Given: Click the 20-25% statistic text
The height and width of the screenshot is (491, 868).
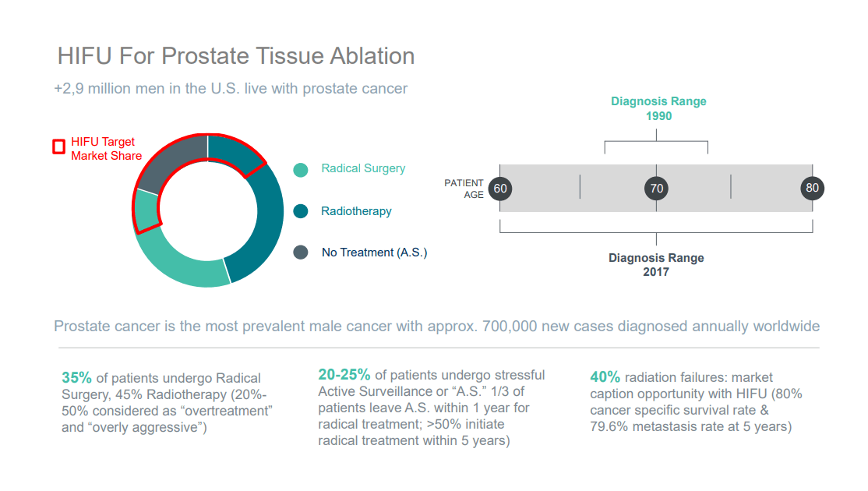Looking at the screenshot, I should 344,374.
